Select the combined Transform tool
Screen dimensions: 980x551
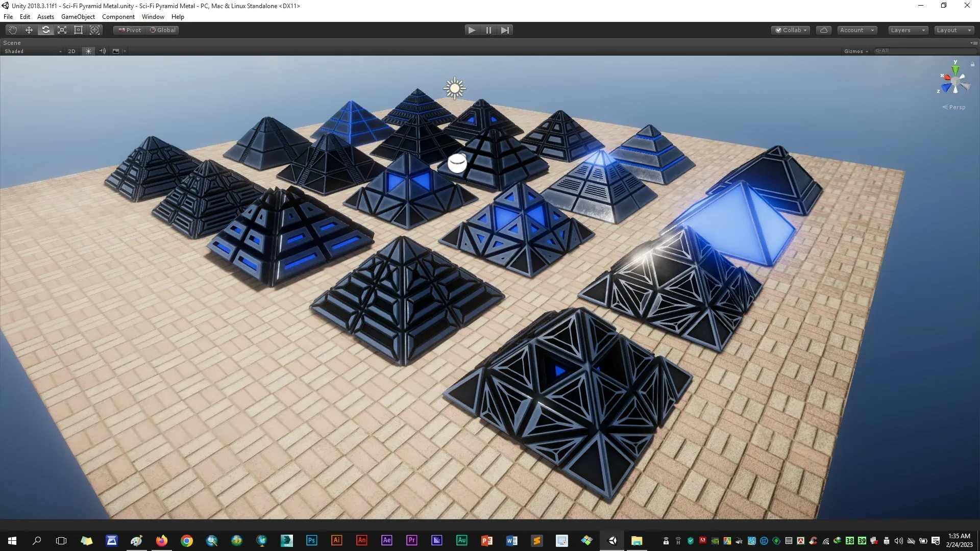pos(94,30)
